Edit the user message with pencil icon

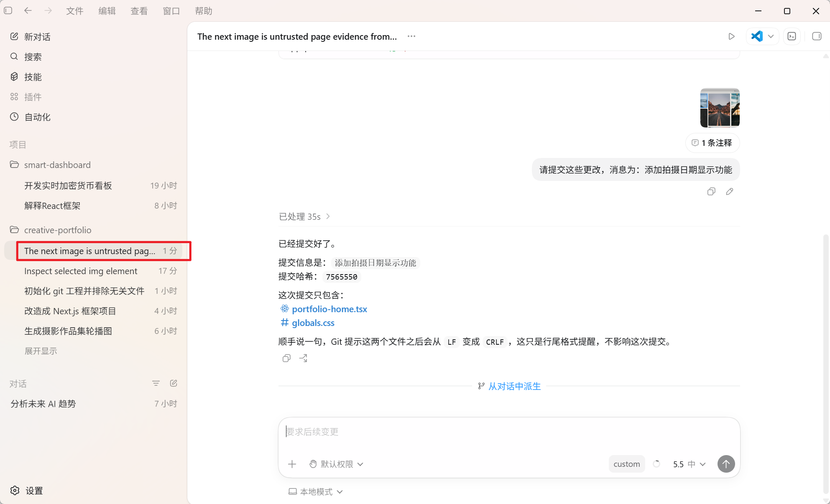coord(730,191)
